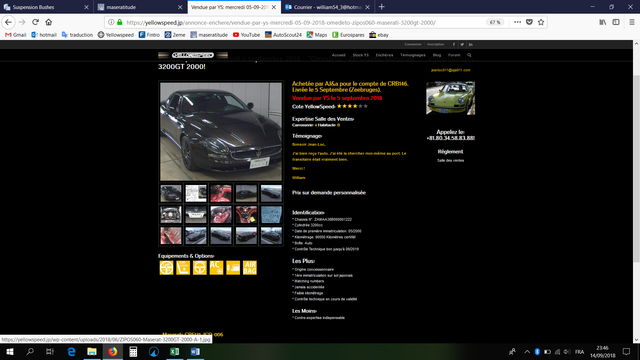Switch to the Suspension Bushes tab
Screen dimensions: 640x360
pos(47,7)
